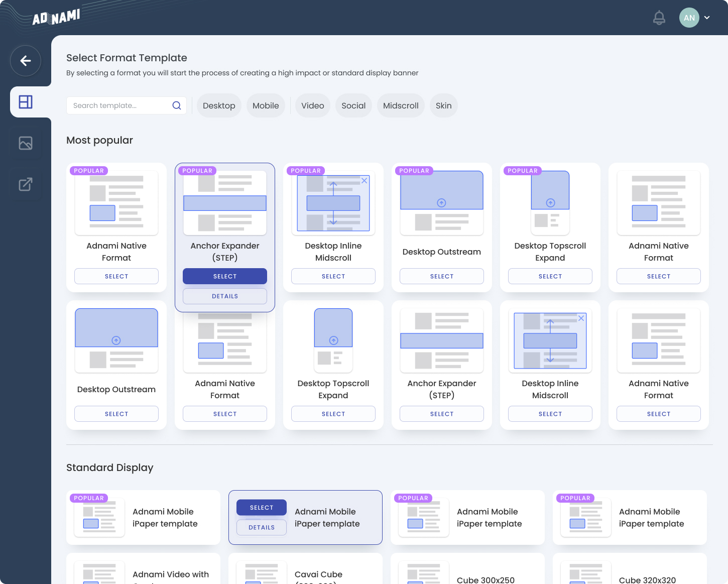Image resolution: width=728 pixels, height=584 pixels.
Task: Select the POPULAR-badged Desktop Outstream
Action: point(442,276)
